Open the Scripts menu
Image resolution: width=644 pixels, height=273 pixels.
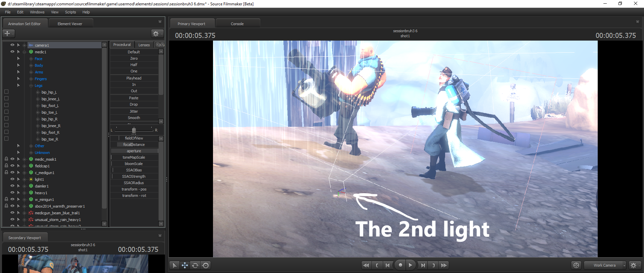pos(70,12)
